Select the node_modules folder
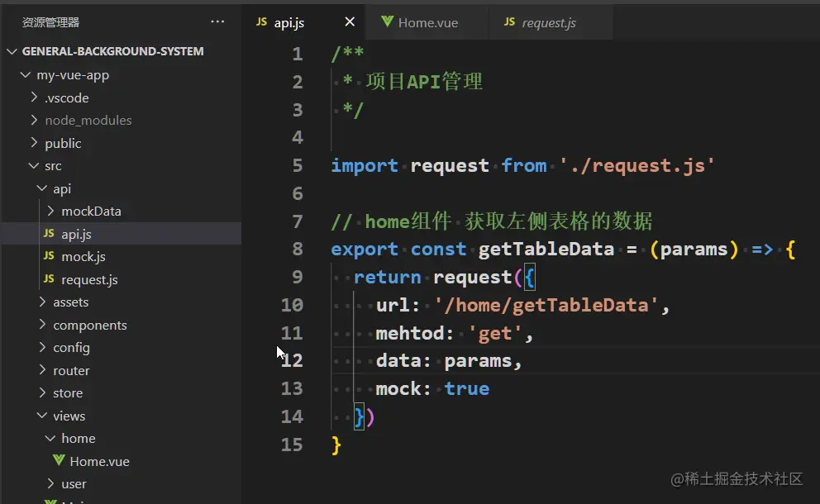Screen dimensions: 820x504 (x=88, y=121)
